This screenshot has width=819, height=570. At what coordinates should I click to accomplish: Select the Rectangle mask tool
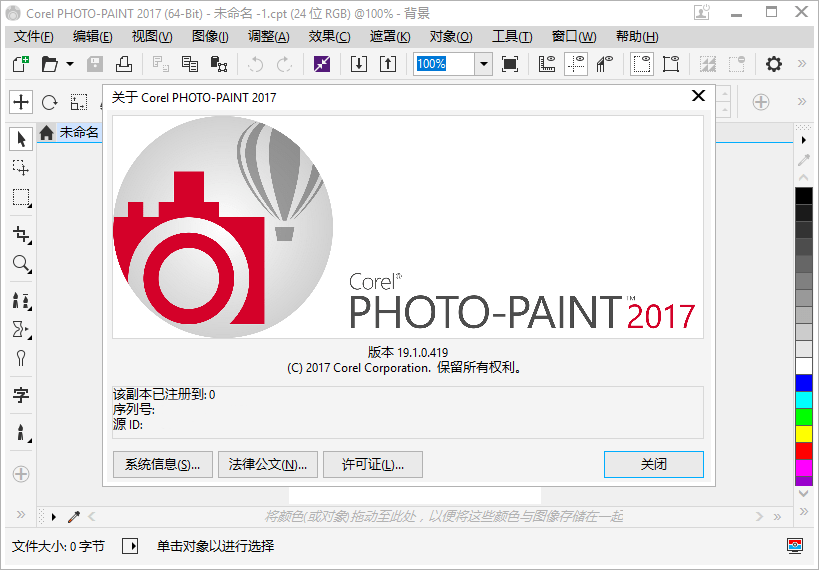point(21,197)
